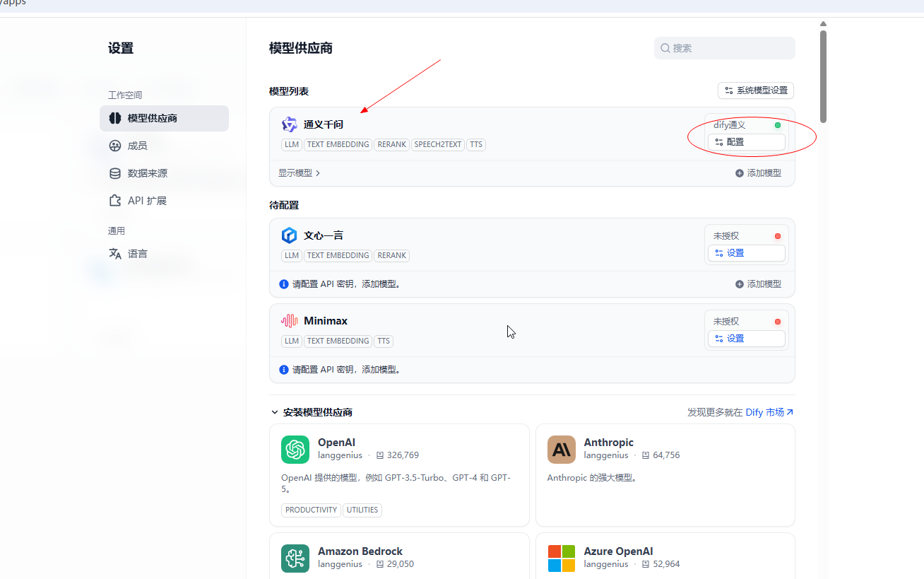Open 模型供应商 in settings sidebar
The width and height of the screenshot is (924, 579).
click(x=164, y=118)
